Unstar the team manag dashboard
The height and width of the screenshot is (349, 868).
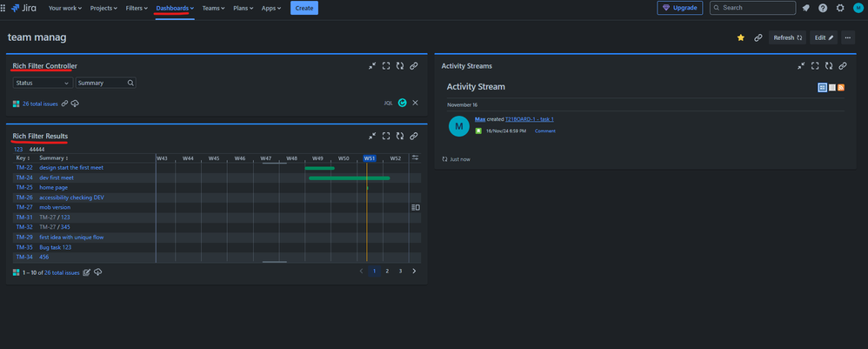click(740, 37)
